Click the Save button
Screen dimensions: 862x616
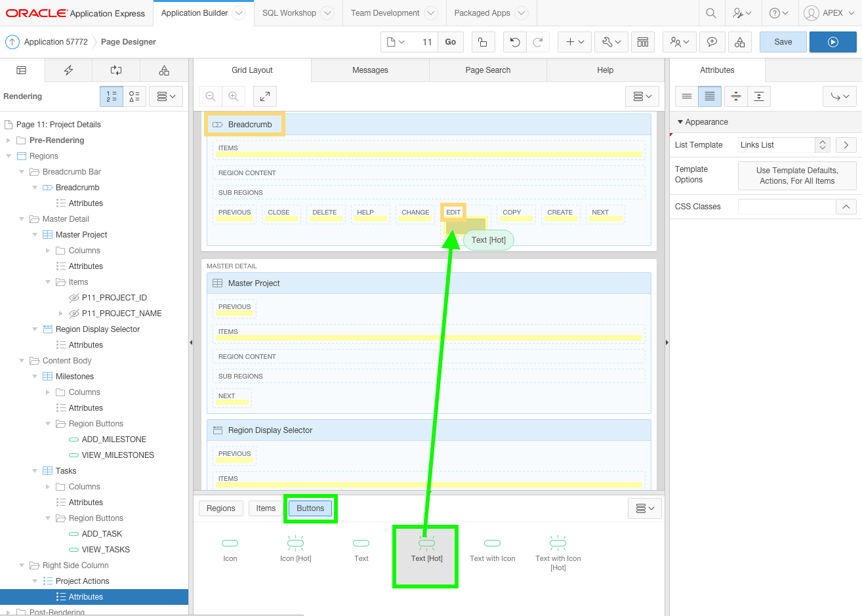pyautogui.click(x=783, y=42)
